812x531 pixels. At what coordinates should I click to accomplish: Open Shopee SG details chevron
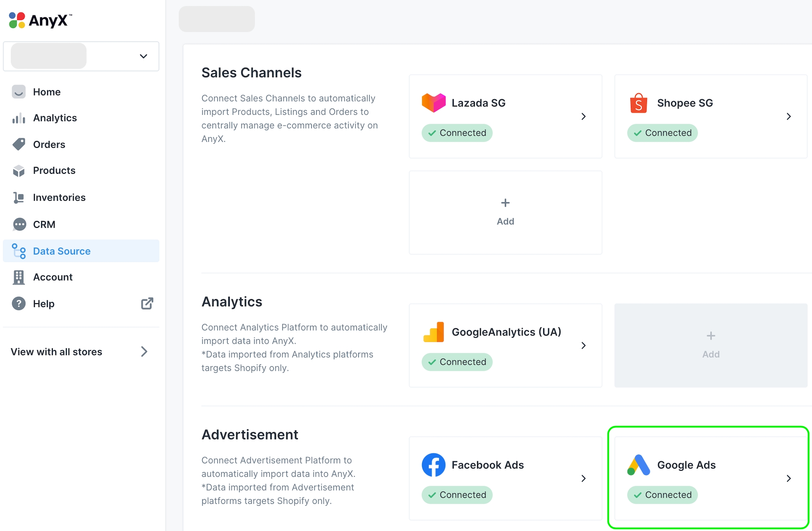tap(788, 117)
